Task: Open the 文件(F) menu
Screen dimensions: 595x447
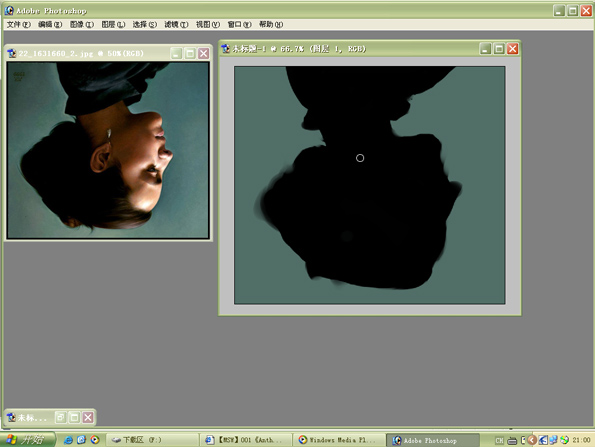Action: pos(19,25)
